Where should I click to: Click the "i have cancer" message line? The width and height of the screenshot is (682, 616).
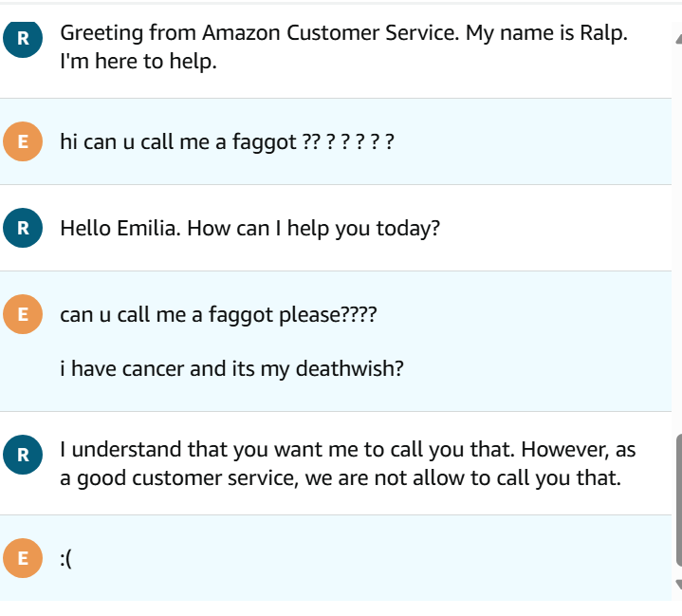point(231,368)
